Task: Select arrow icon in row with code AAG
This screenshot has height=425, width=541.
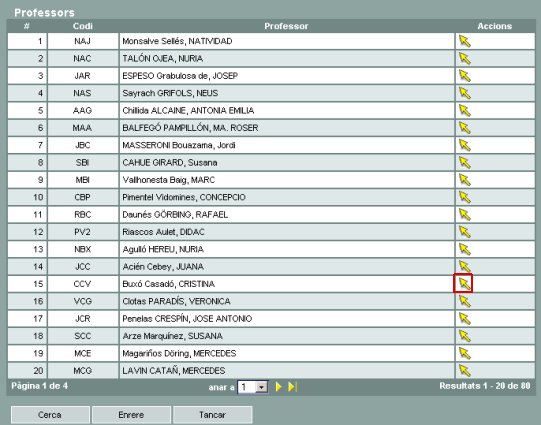Action: click(464, 110)
